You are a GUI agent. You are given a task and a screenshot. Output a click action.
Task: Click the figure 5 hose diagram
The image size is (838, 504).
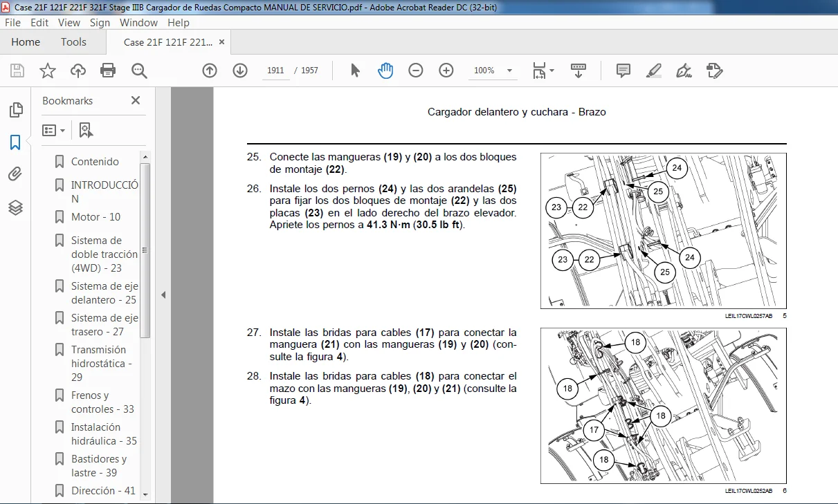pyautogui.click(x=663, y=231)
